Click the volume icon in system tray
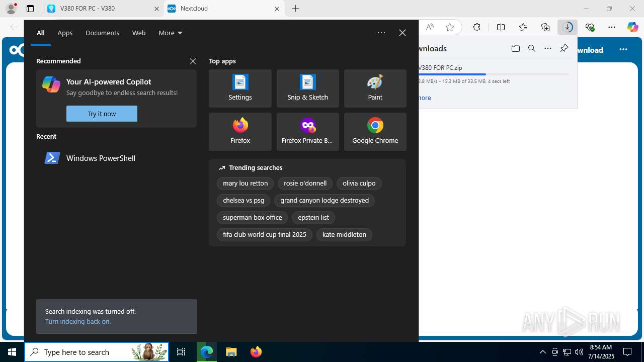644x362 pixels. (x=579, y=352)
